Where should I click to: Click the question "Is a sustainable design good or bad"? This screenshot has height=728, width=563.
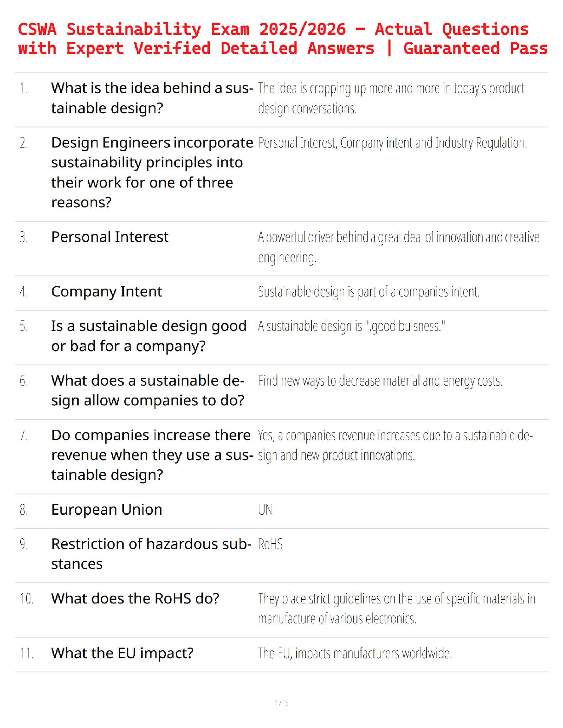pos(149,336)
